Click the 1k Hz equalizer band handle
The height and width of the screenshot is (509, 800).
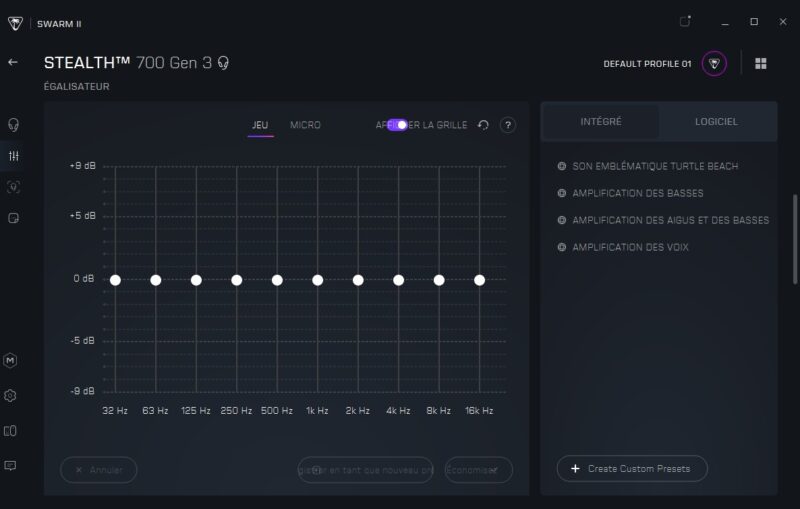pos(317,280)
